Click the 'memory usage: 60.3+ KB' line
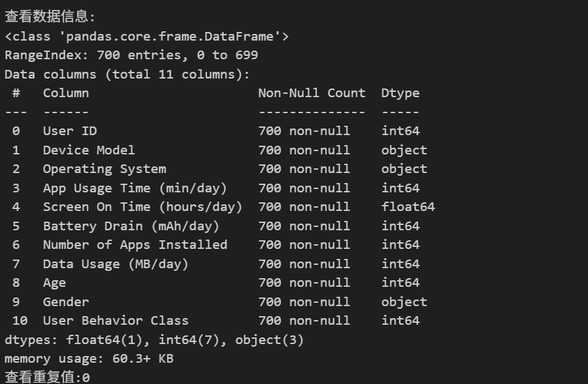 [89, 359]
